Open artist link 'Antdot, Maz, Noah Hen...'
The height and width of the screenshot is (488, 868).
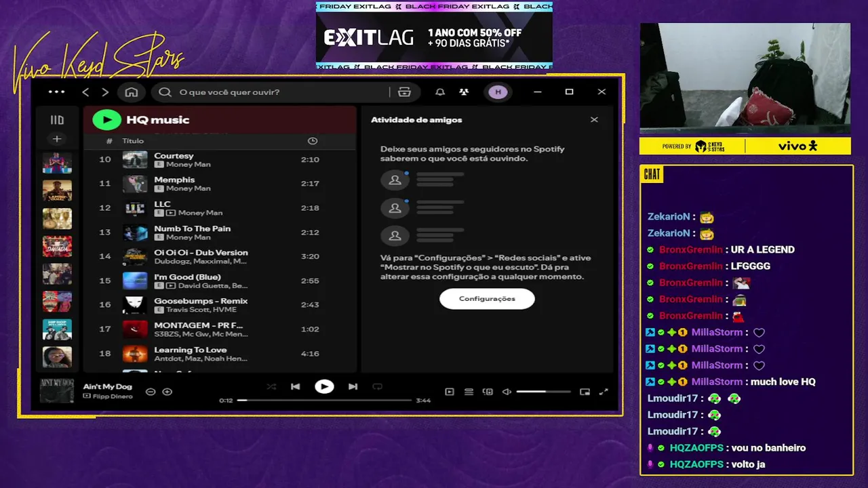pos(200,359)
